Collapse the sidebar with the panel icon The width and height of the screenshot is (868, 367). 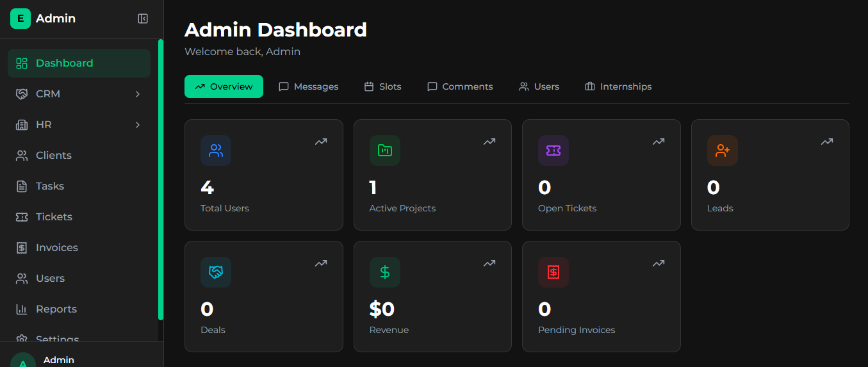coord(143,19)
